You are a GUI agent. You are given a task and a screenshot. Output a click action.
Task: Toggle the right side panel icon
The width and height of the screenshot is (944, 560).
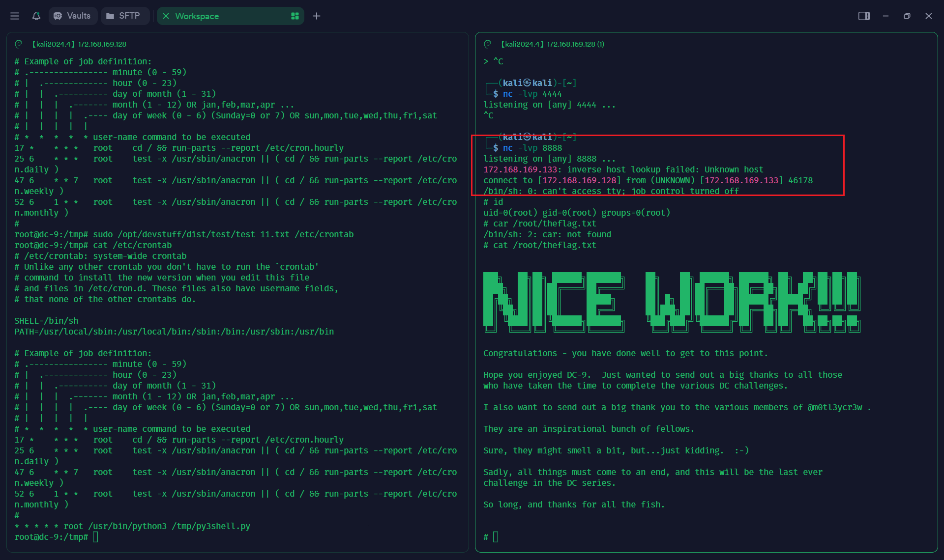click(x=864, y=16)
